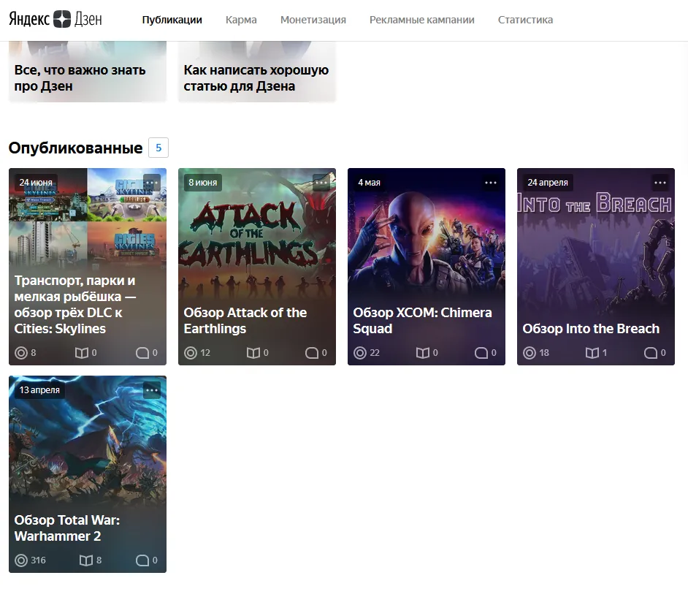Click views eye icon on XCOM card
Viewport: 688px width, 616px height.
pos(360,353)
